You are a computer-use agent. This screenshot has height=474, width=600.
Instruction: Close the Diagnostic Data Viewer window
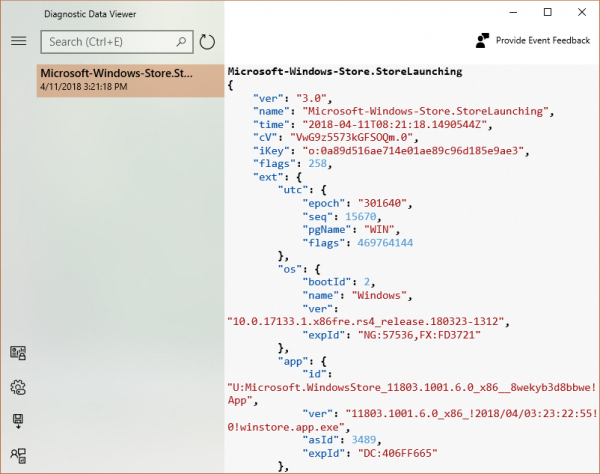[x=582, y=12]
